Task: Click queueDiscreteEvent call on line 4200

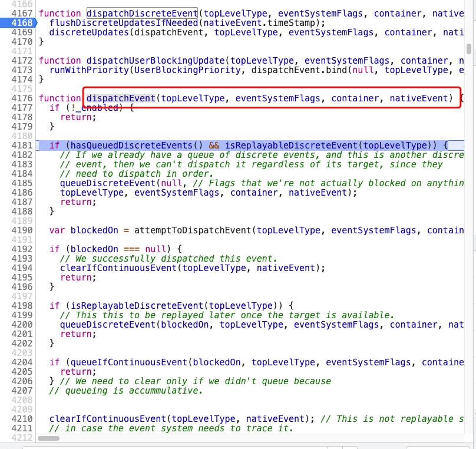Action: [108, 324]
